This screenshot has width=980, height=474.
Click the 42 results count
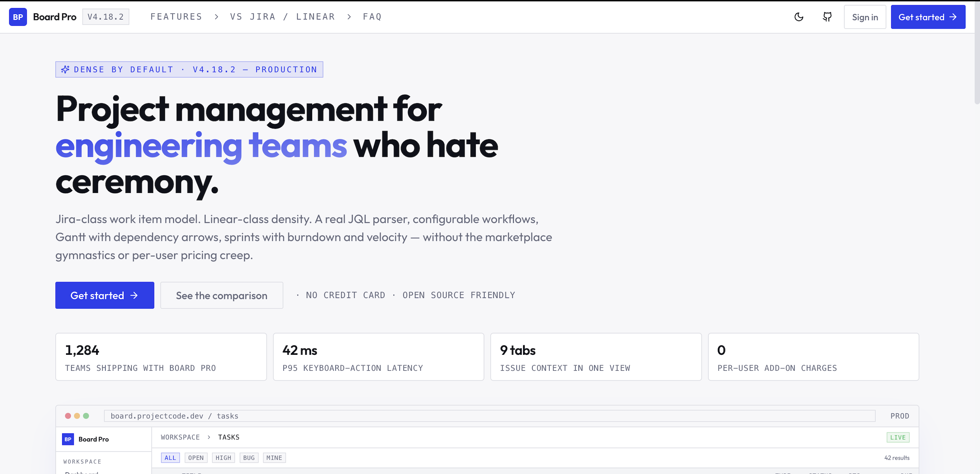click(x=897, y=458)
